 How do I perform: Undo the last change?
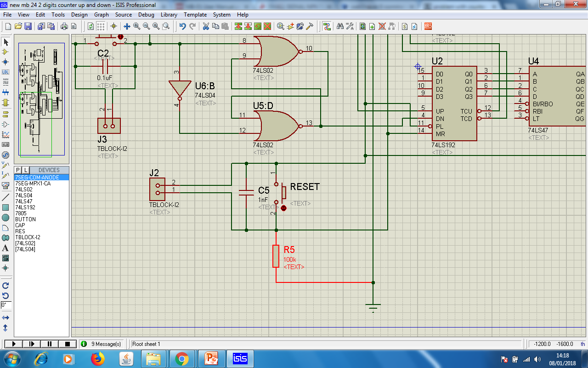(182, 26)
